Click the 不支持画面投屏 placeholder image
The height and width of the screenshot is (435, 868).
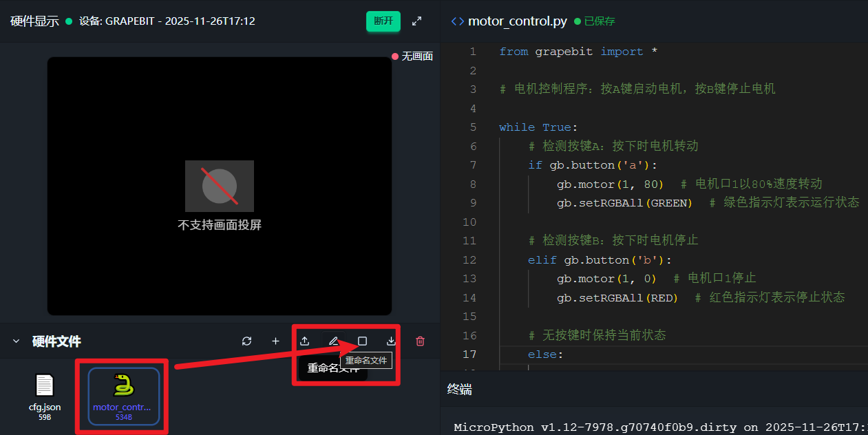pyautogui.click(x=220, y=186)
